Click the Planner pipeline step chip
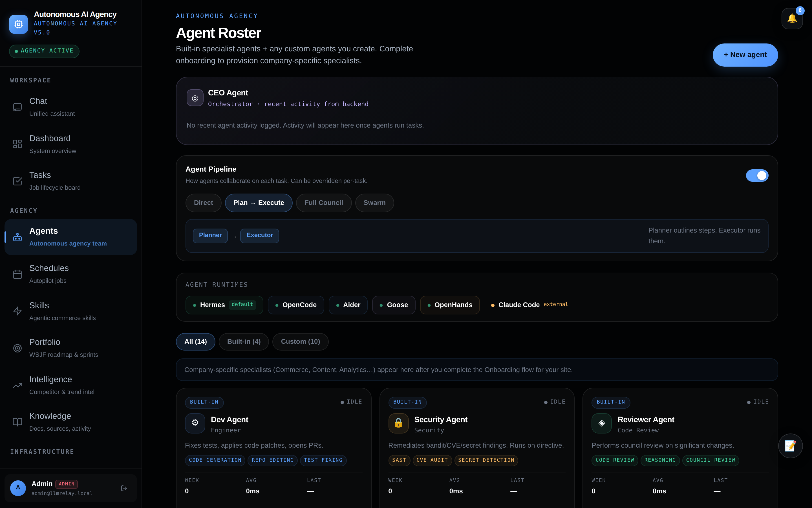 click(x=210, y=236)
